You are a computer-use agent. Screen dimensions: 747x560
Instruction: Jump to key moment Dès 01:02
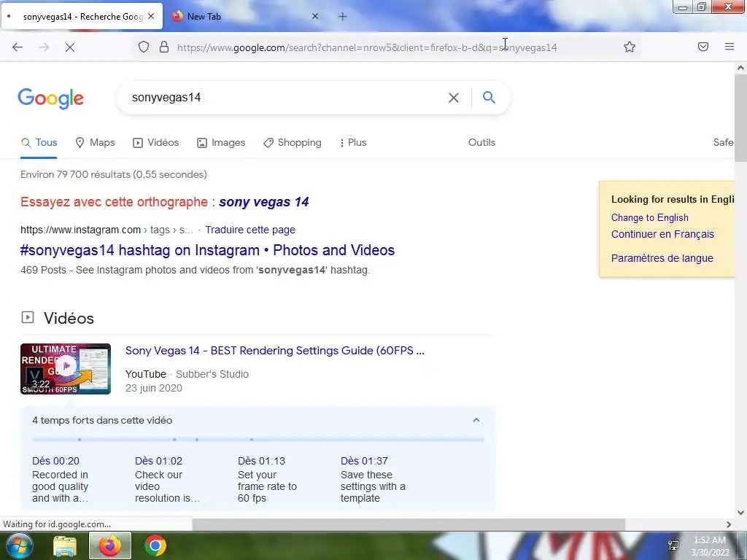coord(158,461)
